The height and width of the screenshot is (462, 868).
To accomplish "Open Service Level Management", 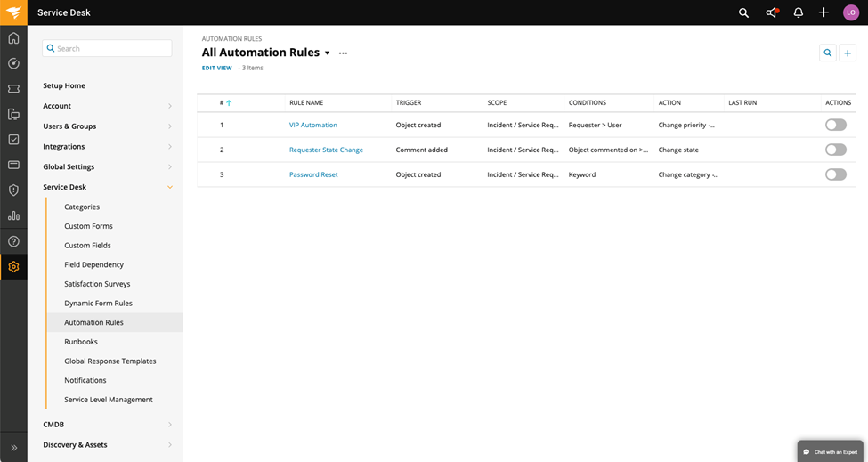I will pyautogui.click(x=109, y=400).
